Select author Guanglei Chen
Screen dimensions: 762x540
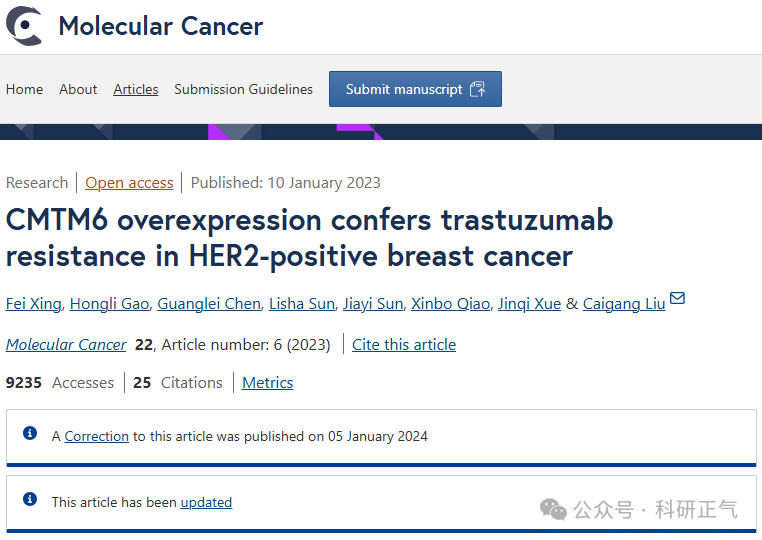[x=209, y=304]
